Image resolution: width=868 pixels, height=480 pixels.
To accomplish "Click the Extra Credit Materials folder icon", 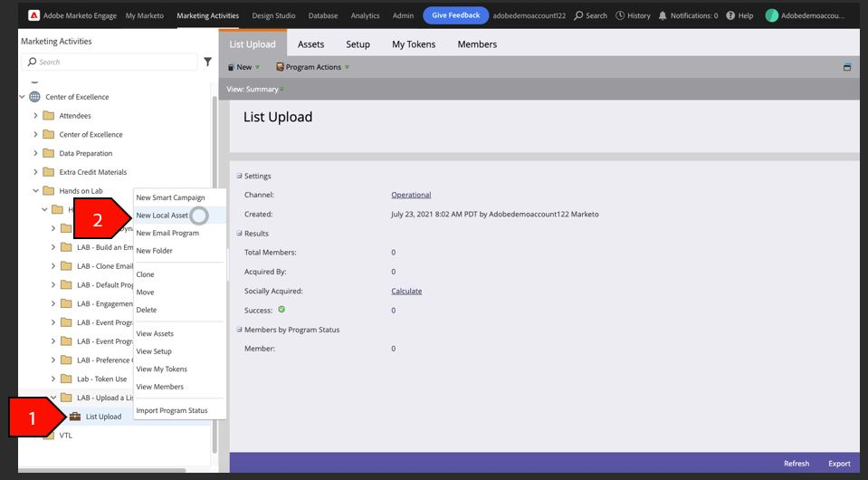I will [49, 172].
